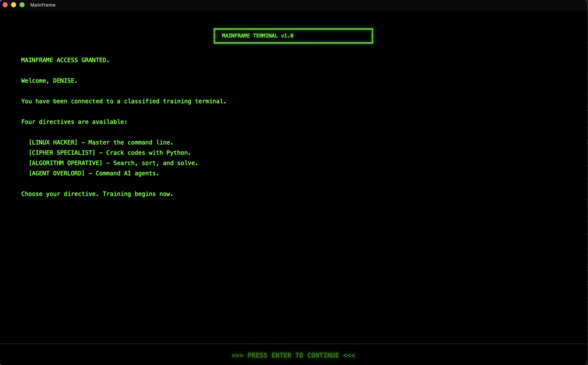Select the AGENT OVERLORD directive line

pyautogui.click(x=94, y=173)
